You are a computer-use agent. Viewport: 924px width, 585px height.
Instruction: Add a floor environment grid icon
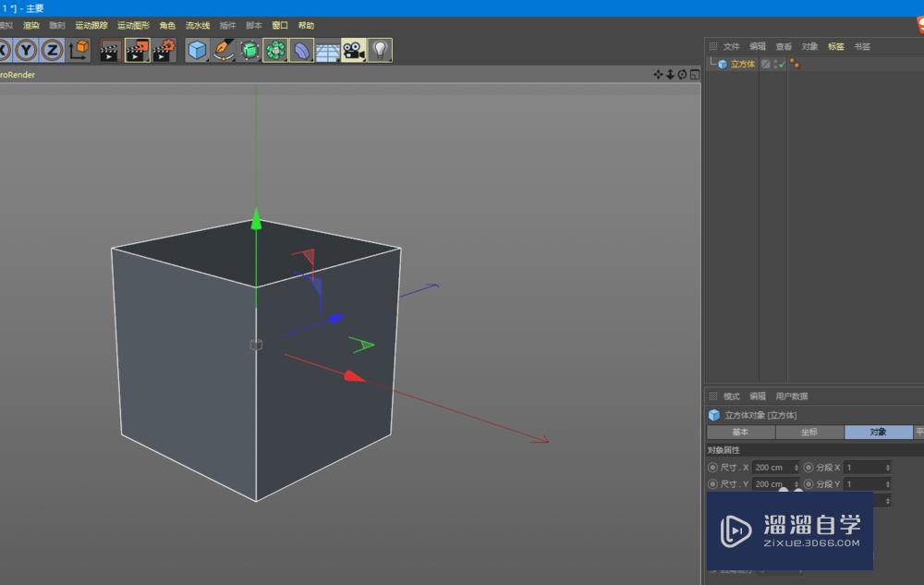tap(328, 50)
